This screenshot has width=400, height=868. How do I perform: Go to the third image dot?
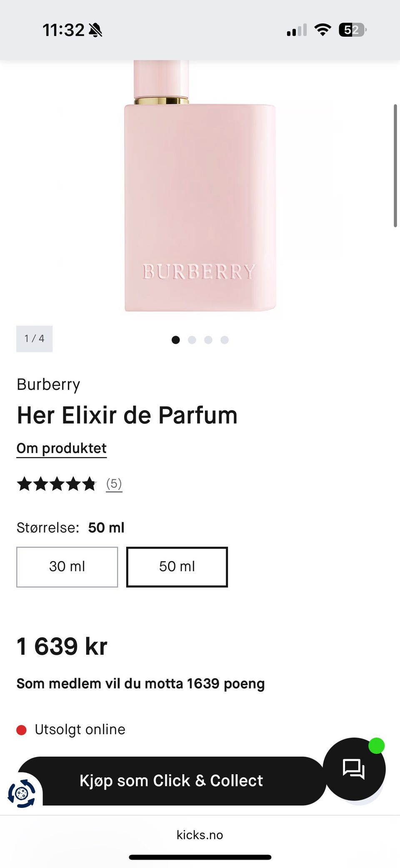(x=208, y=340)
